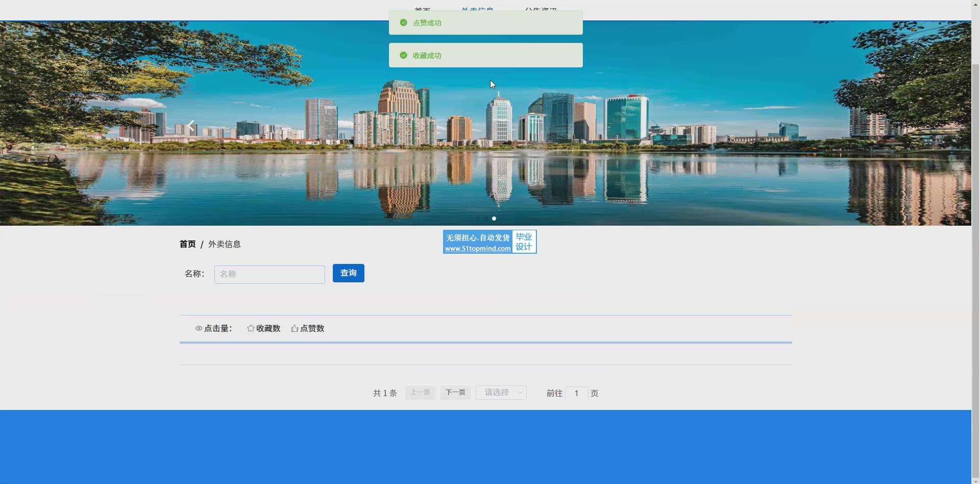Viewport: 980px width, 484px height.
Task: Click the eye icon beside 点击量
Action: (199, 328)
